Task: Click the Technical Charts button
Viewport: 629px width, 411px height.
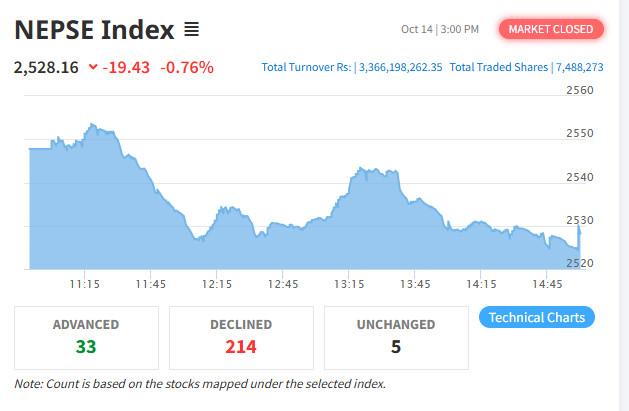Action: click(537, 318)
